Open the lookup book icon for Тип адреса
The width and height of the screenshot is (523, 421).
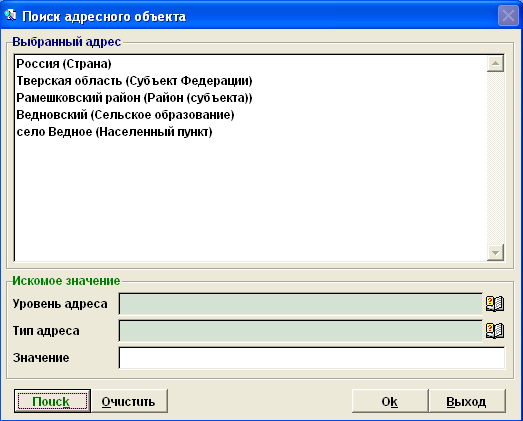pyautogui.click(x=495, y=331)
